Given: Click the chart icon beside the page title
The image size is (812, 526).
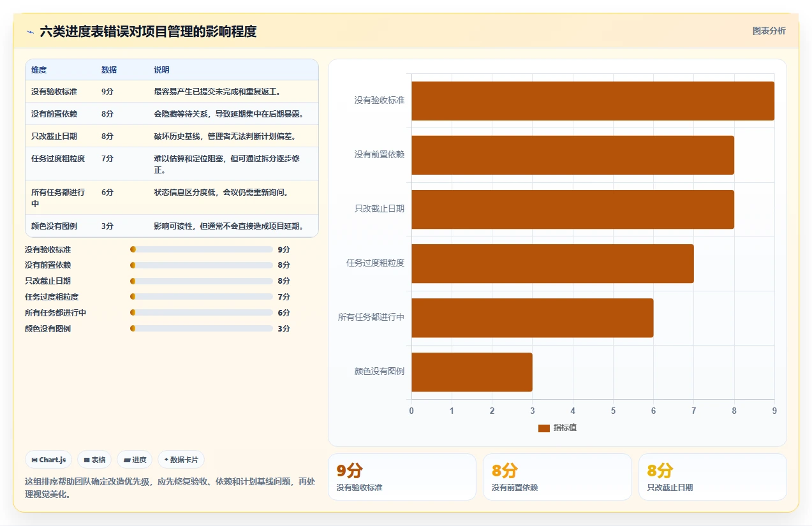Looking at the screenshot, I should pos(30,31).
